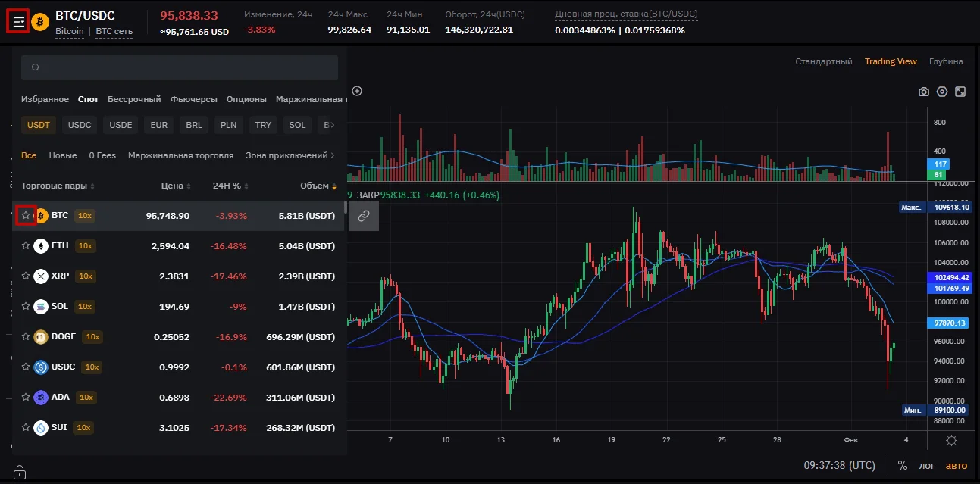980x484 pixels.
Task: Select the Глубина chart view tab
Action: click(946, 61)
